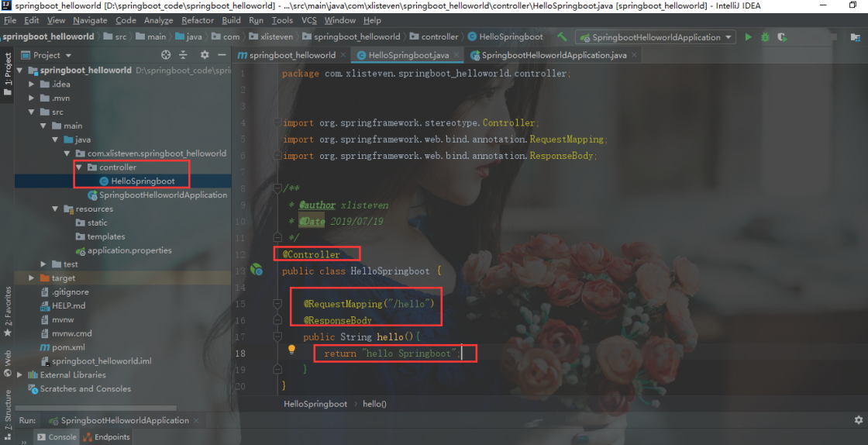Collapse the springboot_helloworld root project node
868x445 pixels.
click(x=20, y=71)
